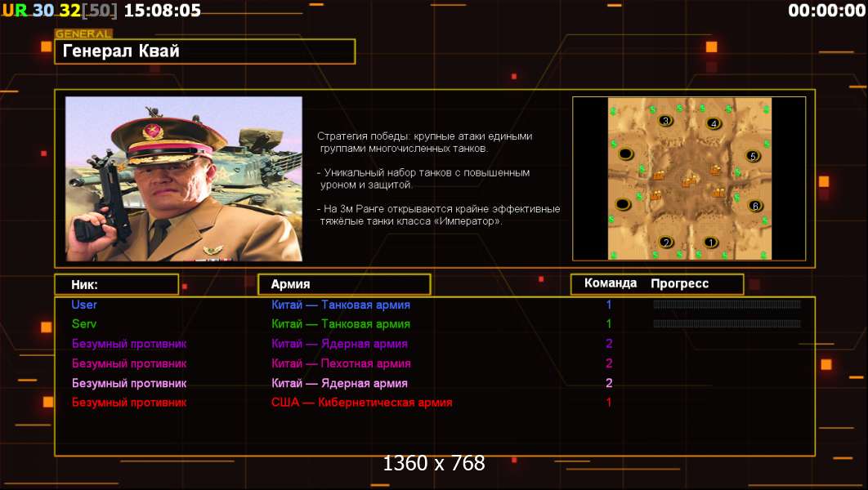Click Serv's Китай — Танковая армия entry

[x=341, y=324]
